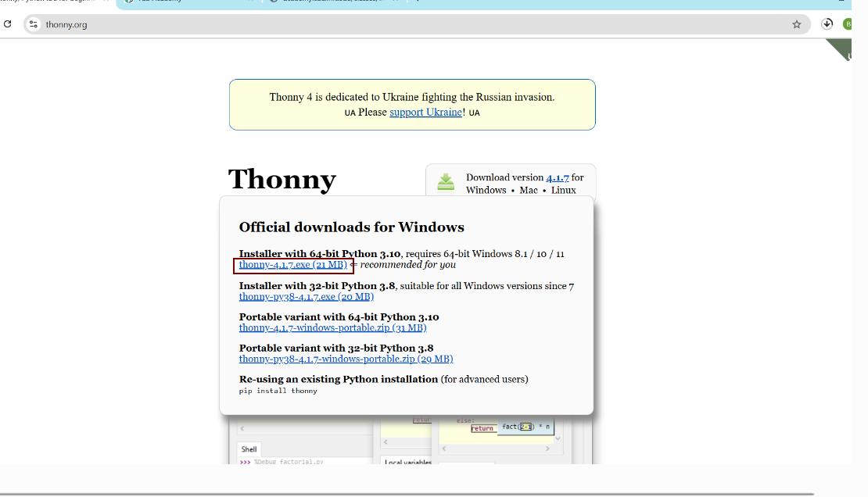Open the site information icon in address bar
The width and height of the screenshot is (868, 497).
click(x=34, y=24)
